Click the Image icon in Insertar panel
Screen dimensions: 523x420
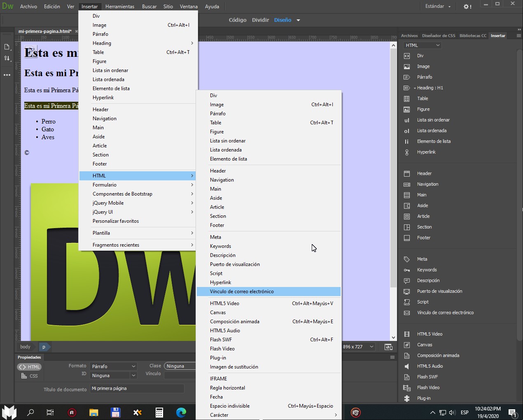(x=407, y=66)
